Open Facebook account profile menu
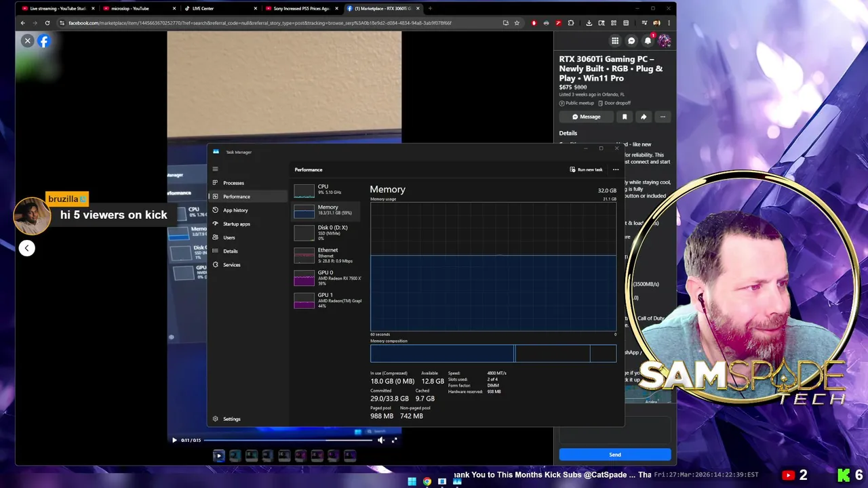The image size is (868, 488). pyautogui.click(x=665, y=41)
